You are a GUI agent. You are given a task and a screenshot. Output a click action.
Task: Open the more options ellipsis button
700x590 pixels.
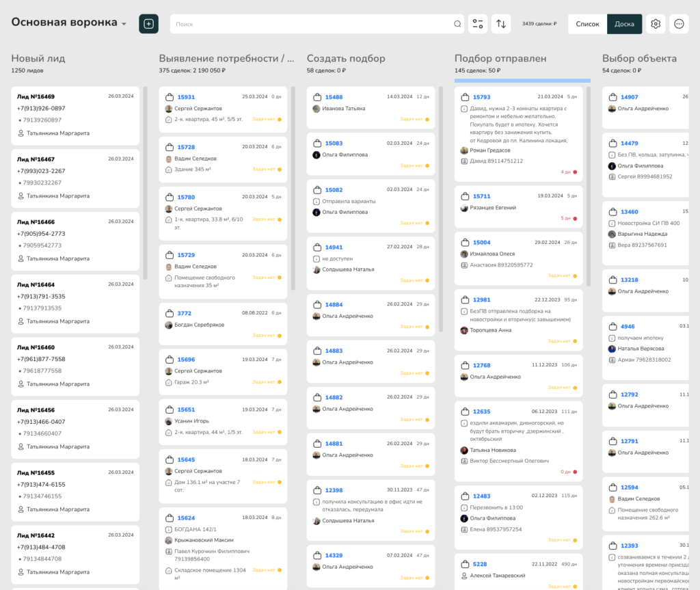click(x=679, y=24)
